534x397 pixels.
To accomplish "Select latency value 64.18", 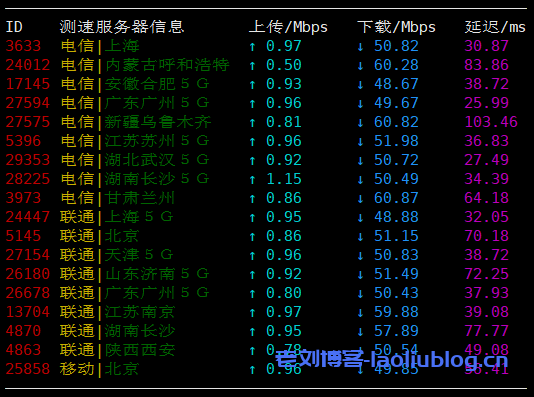I will tap(487, 198).
